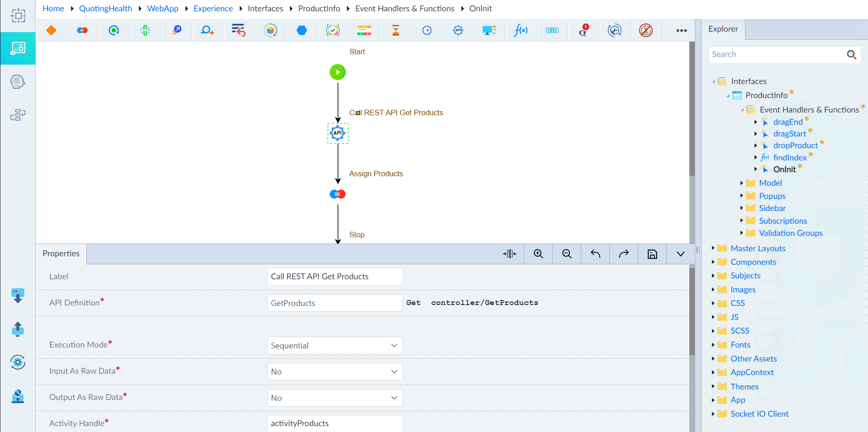Click the upload arrow icon in left sidebar
The width and height of the screenshot is (868, 432).
click(x=18, y=329)
